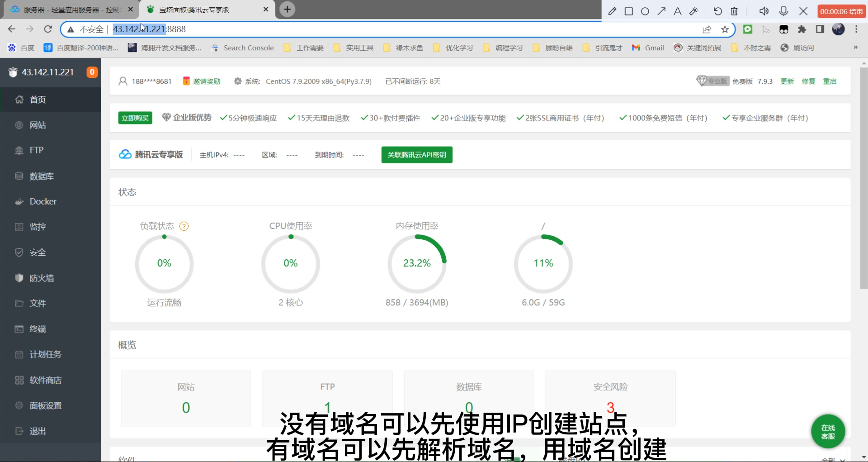Mute the speaker in recording toolbar
This screenshot has height=462, width=868.
(x=764, y=11)
